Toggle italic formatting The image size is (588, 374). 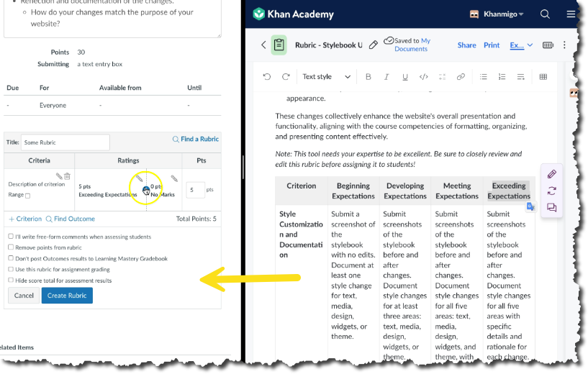pyautogui.click(x=386, y=77)
